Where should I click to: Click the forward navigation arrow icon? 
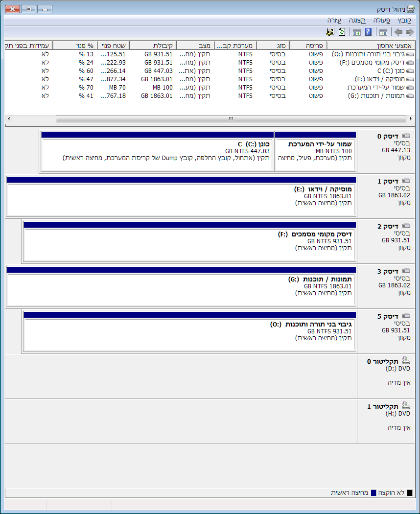pyautogui.click(x=398, y=31)
